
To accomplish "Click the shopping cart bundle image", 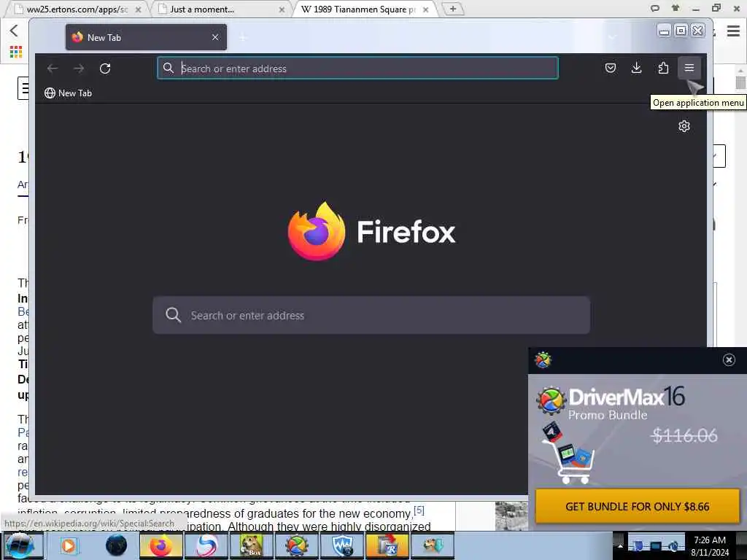I will pos(568,454).
